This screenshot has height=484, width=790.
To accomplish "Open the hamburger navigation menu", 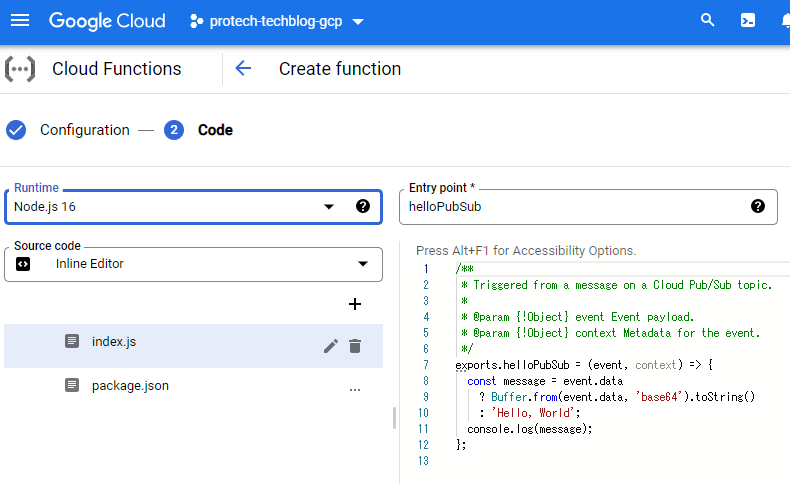I will [20, 21].
